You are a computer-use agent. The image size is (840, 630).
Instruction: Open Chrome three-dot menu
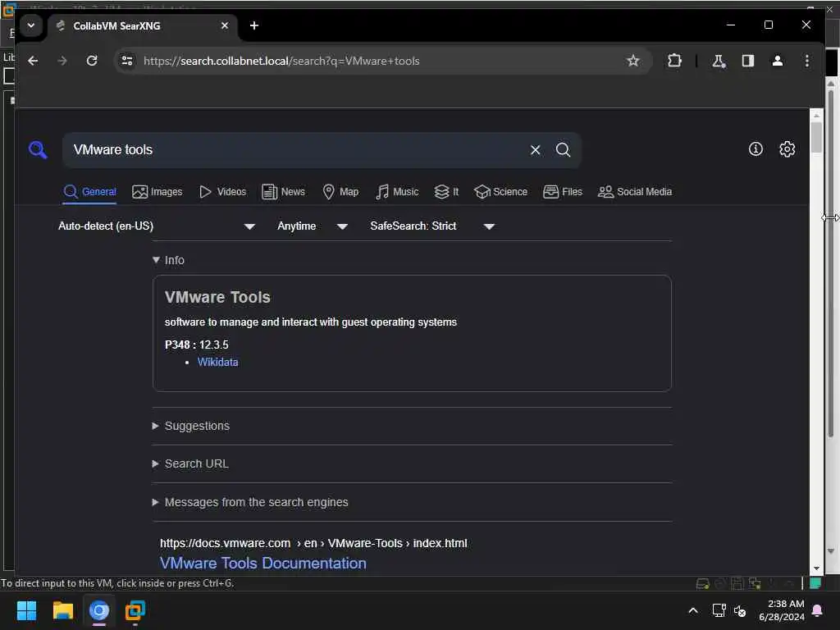pyautogui.click(x=807, y=61)
